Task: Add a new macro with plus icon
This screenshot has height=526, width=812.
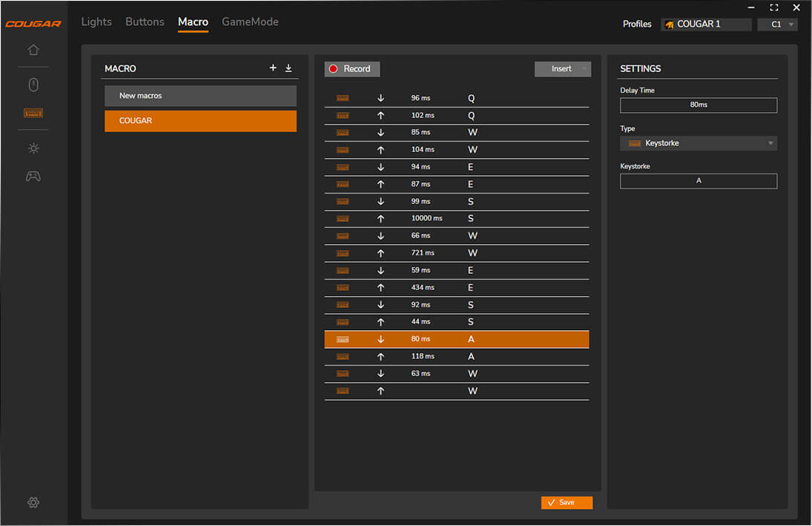Action: [273, 68]
